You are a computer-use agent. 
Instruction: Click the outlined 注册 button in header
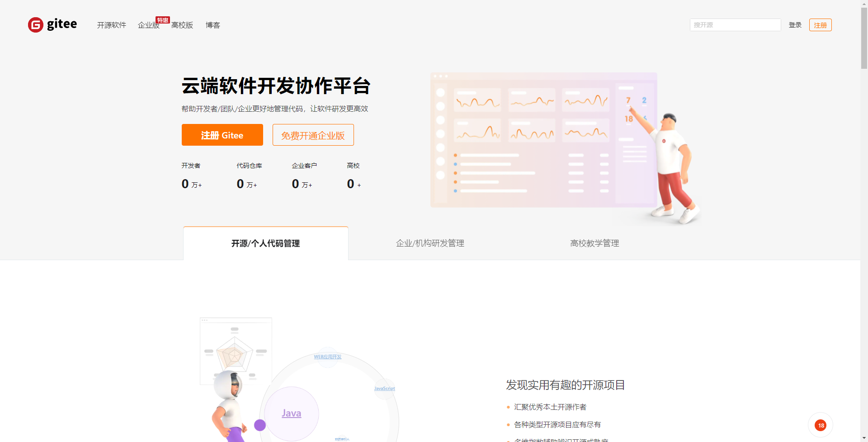coord(820,25)
